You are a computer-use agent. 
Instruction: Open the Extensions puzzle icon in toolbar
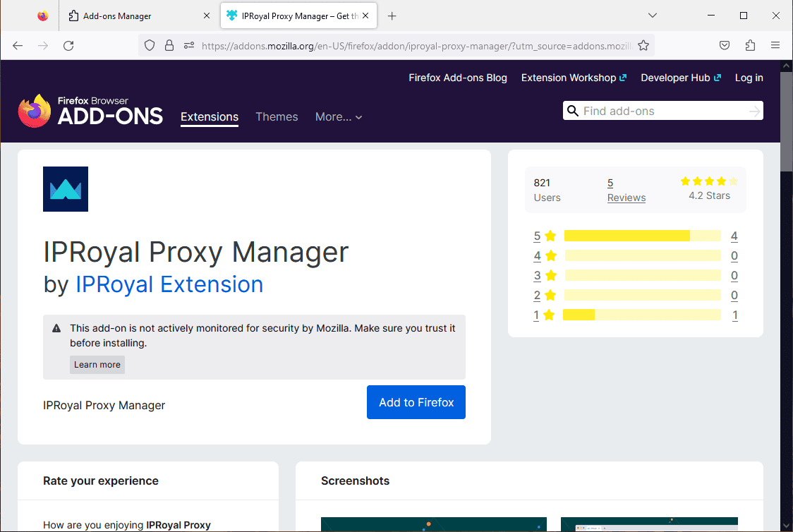[x=750, y=46]
